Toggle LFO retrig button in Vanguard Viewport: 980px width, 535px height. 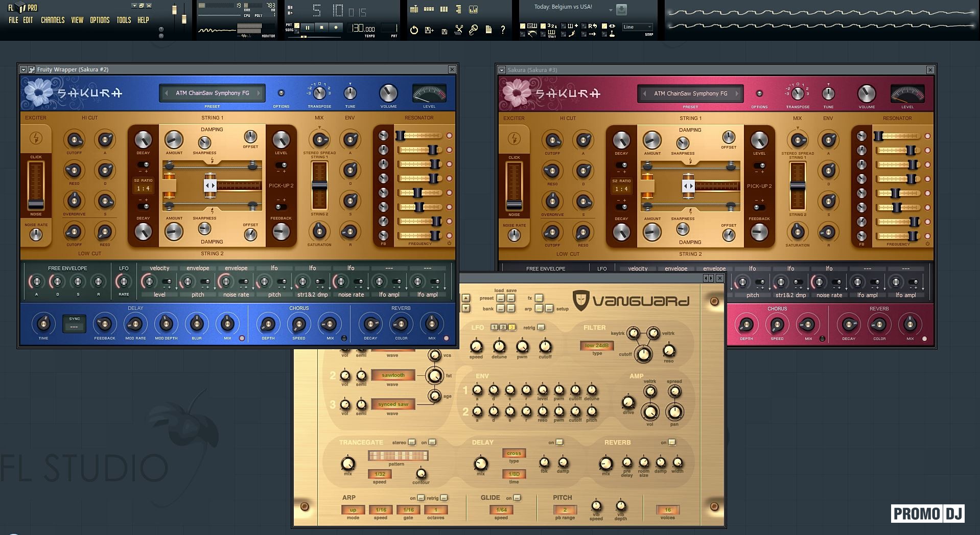pyautogui.click(x=541, y=327)
